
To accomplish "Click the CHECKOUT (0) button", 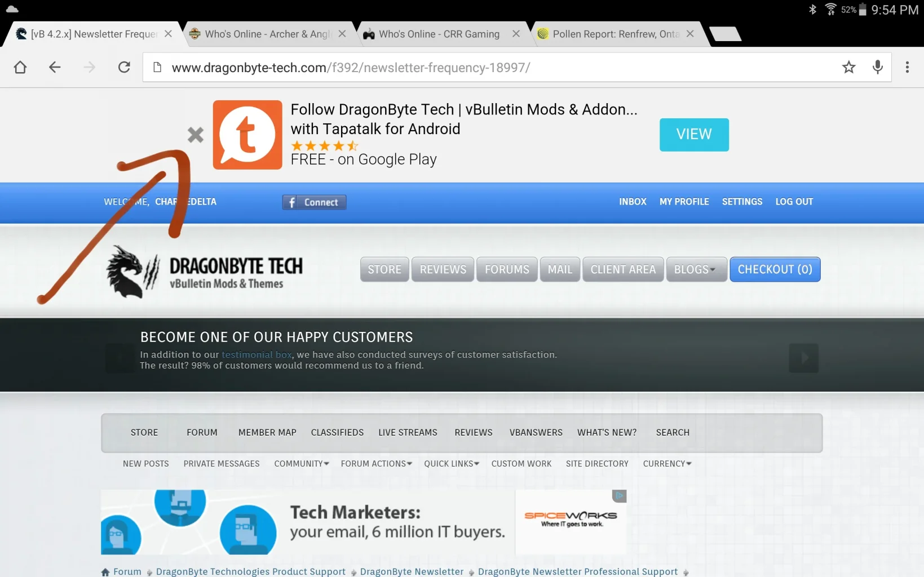I will pos(775,269).
